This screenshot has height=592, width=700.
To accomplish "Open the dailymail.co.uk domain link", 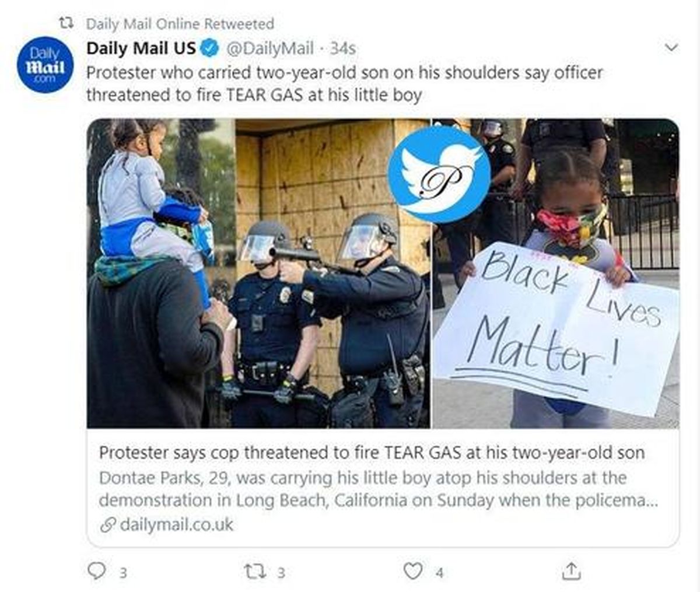I will pyautogui.click(x=176, y=525).
